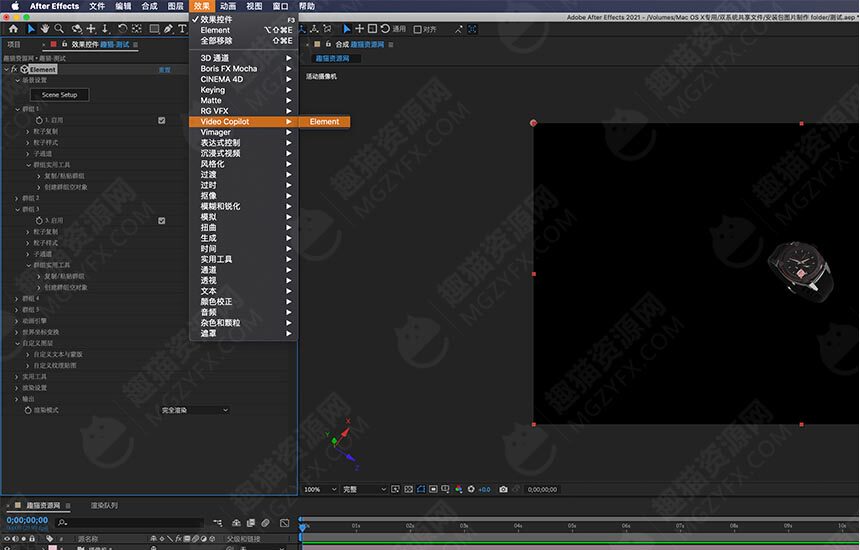The height and width of the screenshot is (550, 860).
Task: Open the Video Copilot submenu item
Action: 243,122
